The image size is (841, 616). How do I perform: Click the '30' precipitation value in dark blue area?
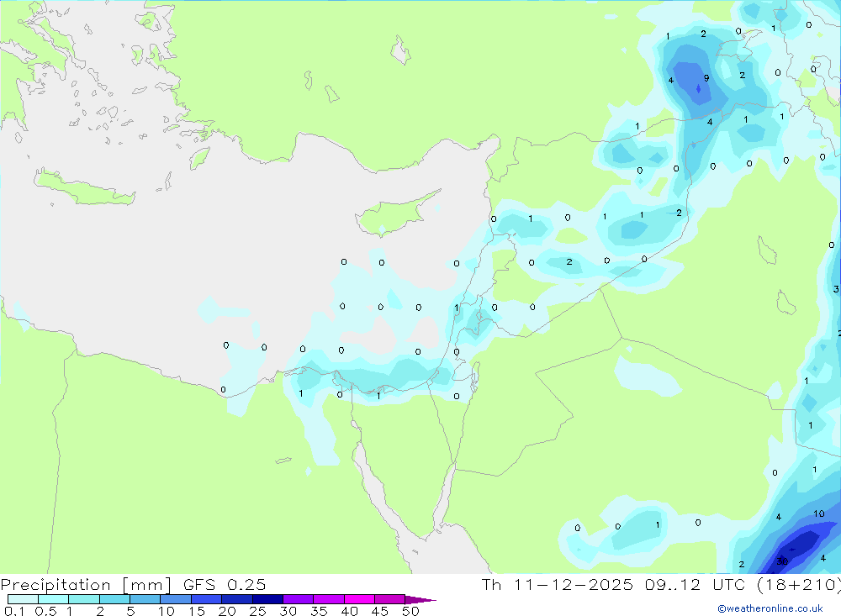(x=782, y=561)
